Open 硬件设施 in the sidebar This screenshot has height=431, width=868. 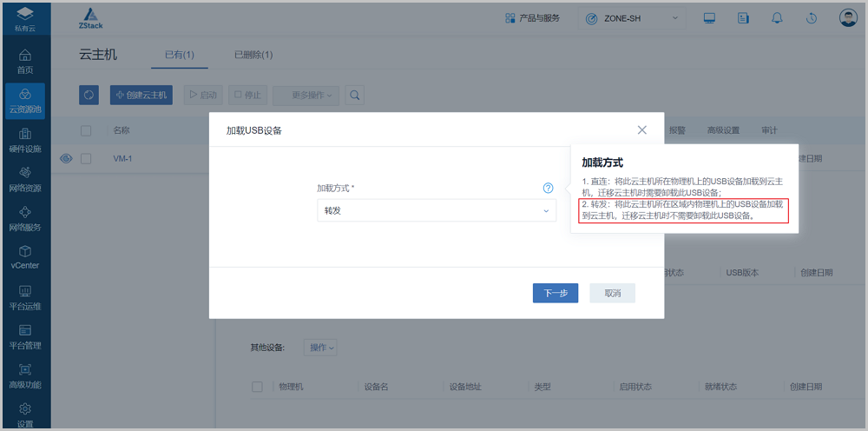click(x=25, y=140)
